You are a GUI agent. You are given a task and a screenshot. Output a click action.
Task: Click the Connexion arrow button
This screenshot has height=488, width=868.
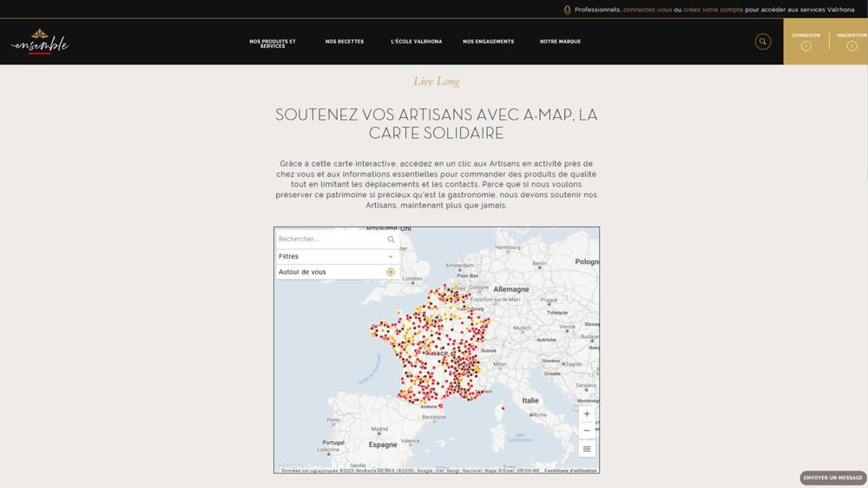click(x=806, y=46)
